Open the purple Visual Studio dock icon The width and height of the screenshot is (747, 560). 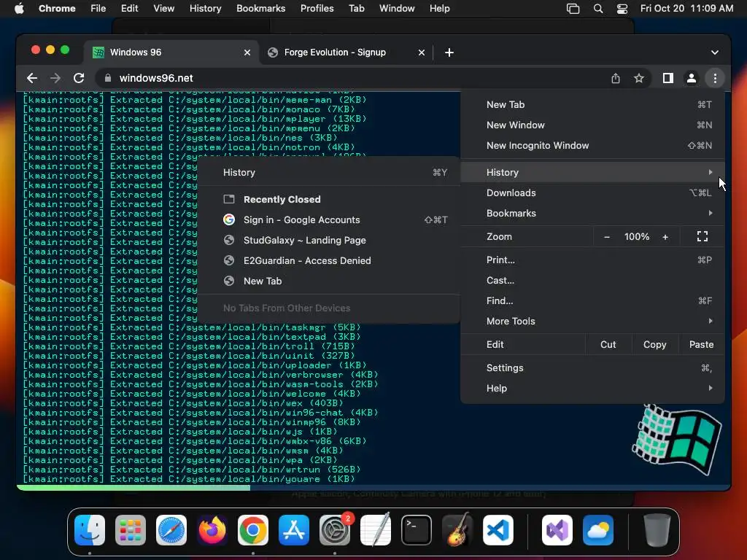click(x=557, y=530)
